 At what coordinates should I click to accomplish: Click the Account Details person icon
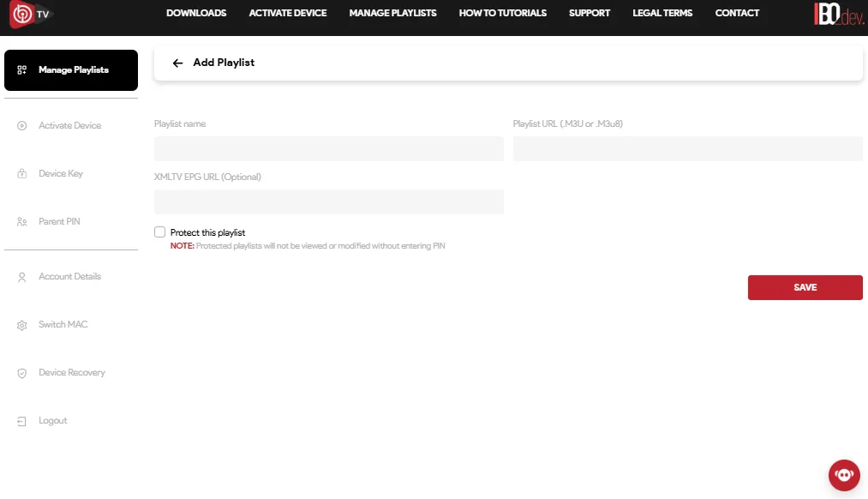tap(21, 277)
